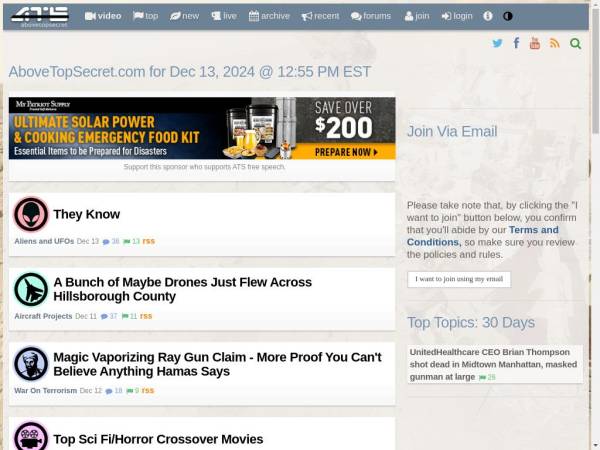
Task: Click the Twitter bird icon
Action: point(497,43)
